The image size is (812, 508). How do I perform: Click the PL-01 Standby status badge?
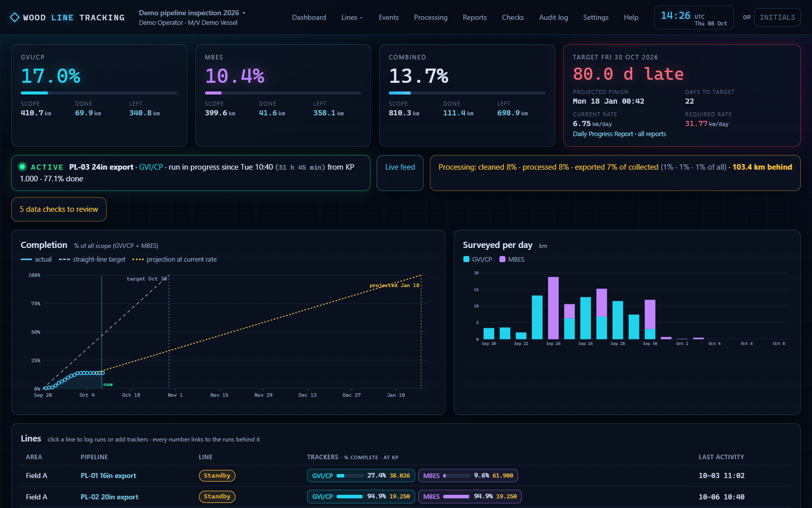tap(217, 475)
